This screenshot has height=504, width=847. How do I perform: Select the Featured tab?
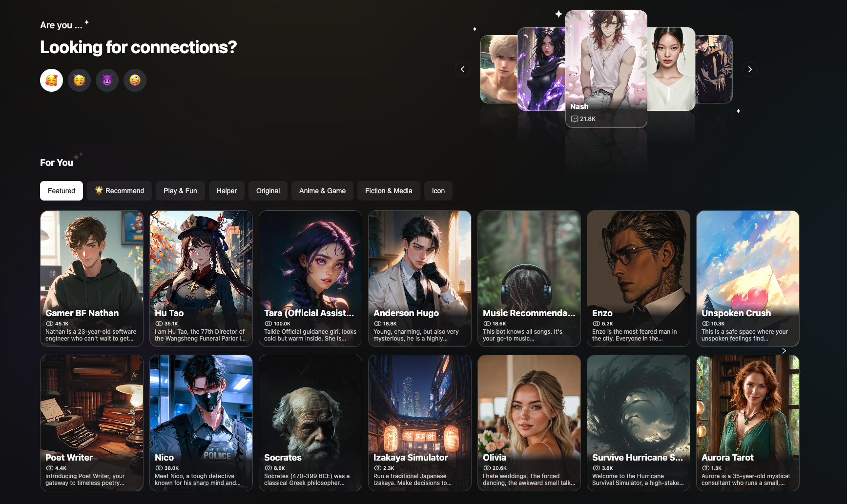62,191
